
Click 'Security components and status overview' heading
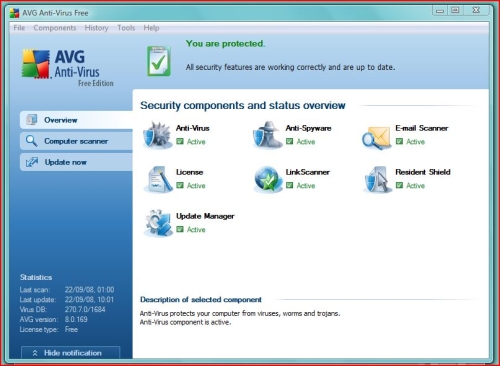click(x=243, y=105)
